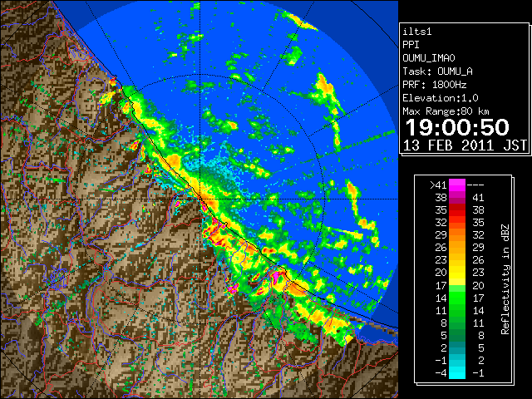Click the 'Elevation:1.0' line
This screenshot has width=532, height=399.
click(x=441, y=98)
